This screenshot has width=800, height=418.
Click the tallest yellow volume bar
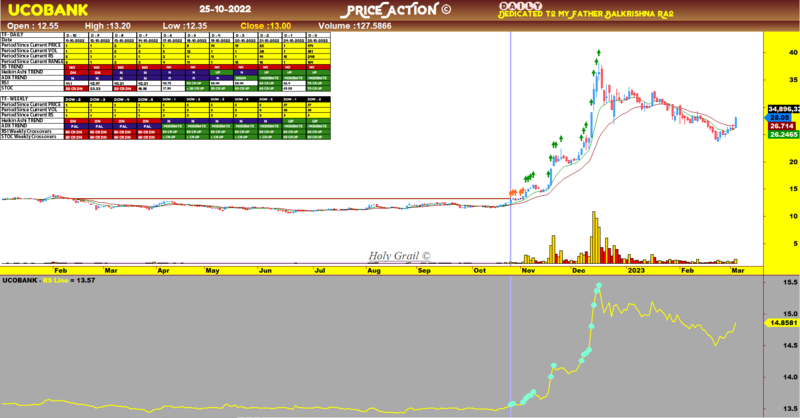click(593, 237)
